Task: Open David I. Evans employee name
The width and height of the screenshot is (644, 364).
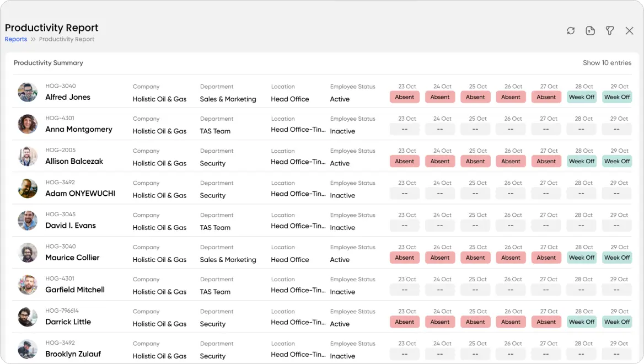Action: click(71, 226)
